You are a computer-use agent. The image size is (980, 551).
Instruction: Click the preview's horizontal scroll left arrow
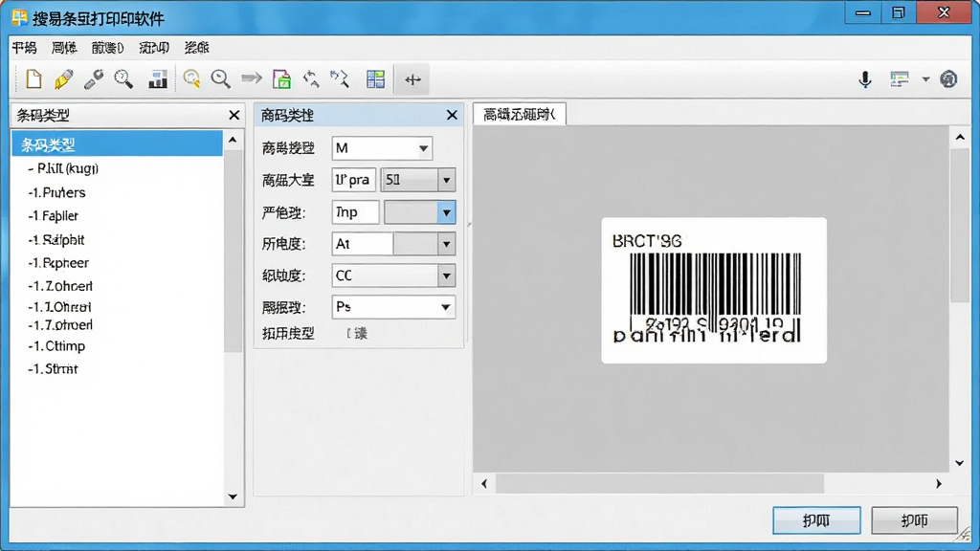(484, 483)
